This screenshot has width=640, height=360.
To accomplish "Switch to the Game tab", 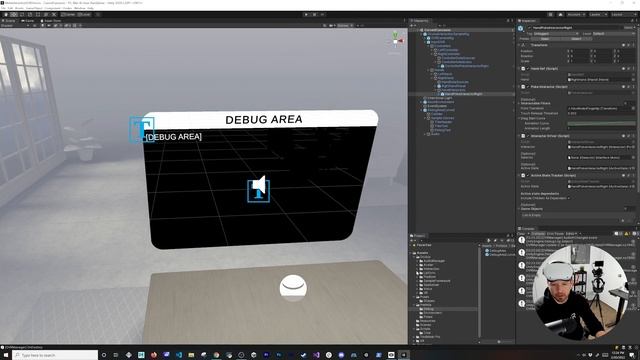I will pyautogui.click(x=28, y=20).
